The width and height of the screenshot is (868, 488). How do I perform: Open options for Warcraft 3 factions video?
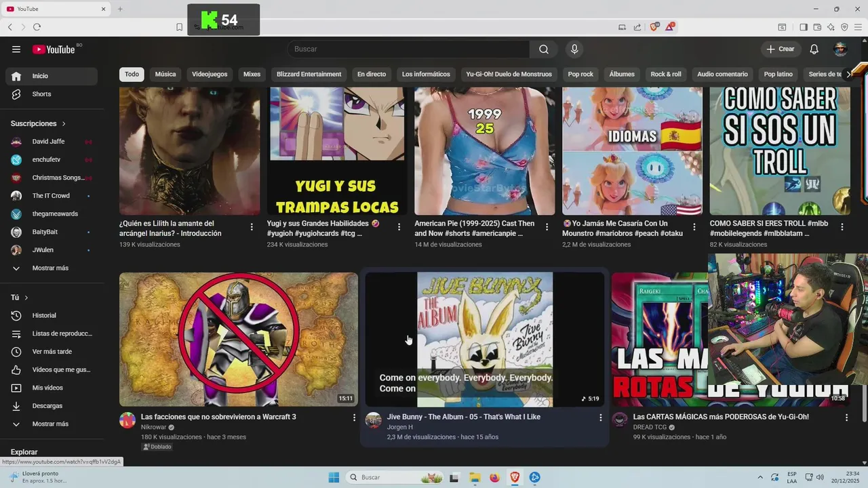(354, 418)
